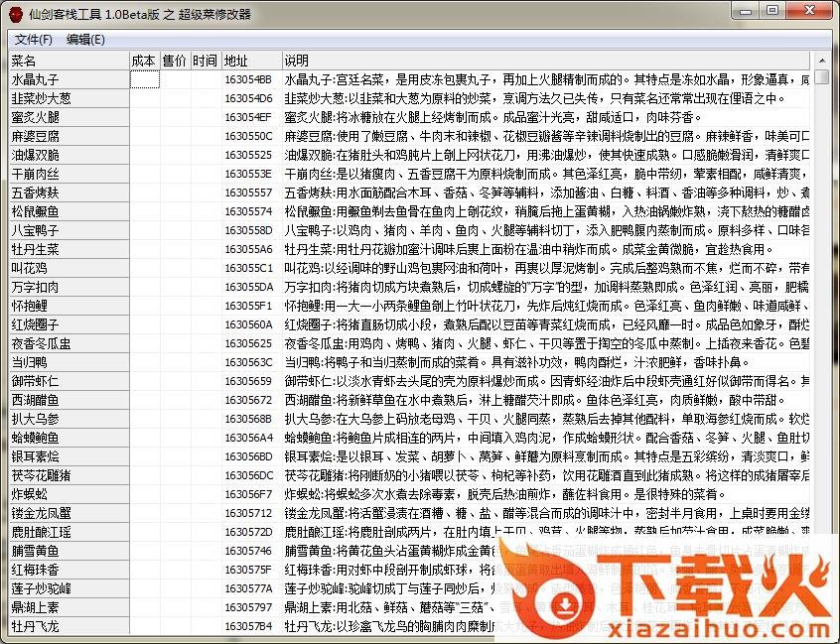Click the 时间 column header

[x=205, y=61]
